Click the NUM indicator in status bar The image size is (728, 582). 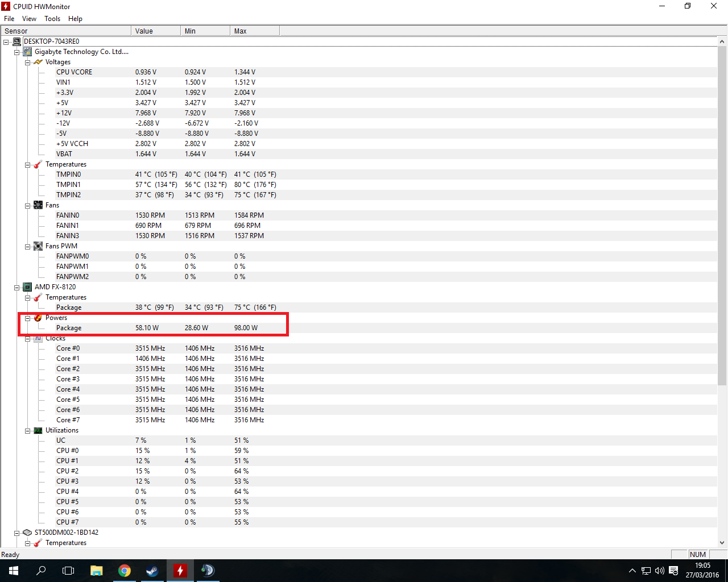698,555
